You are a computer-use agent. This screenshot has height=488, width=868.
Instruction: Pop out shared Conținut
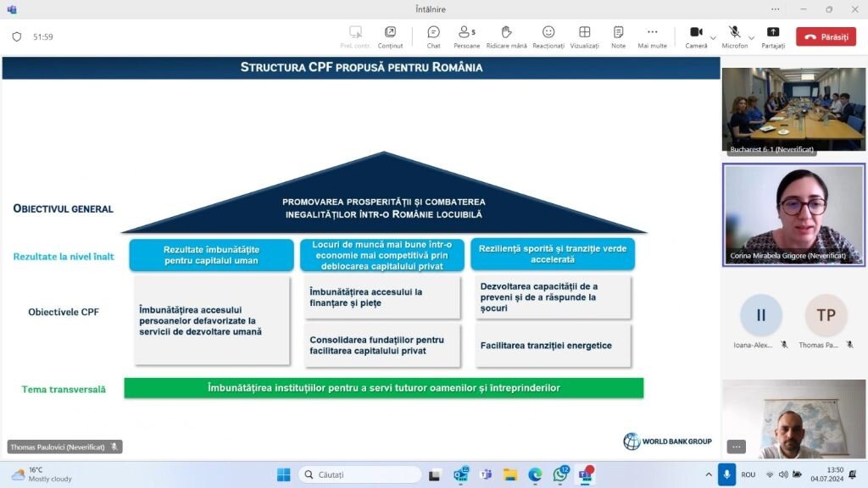pyautogui.click(x=390, y=36)
